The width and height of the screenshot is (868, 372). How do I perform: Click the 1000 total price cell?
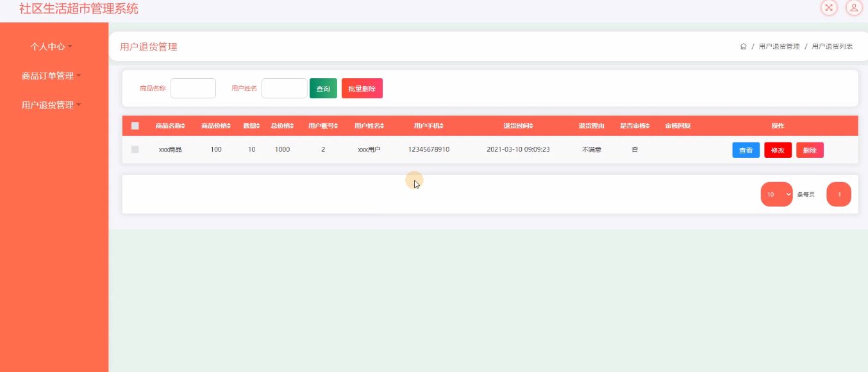point(282,149)
